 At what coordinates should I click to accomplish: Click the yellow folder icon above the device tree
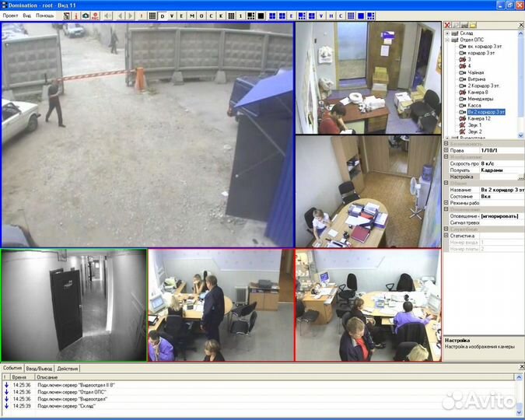coord(473,26)
